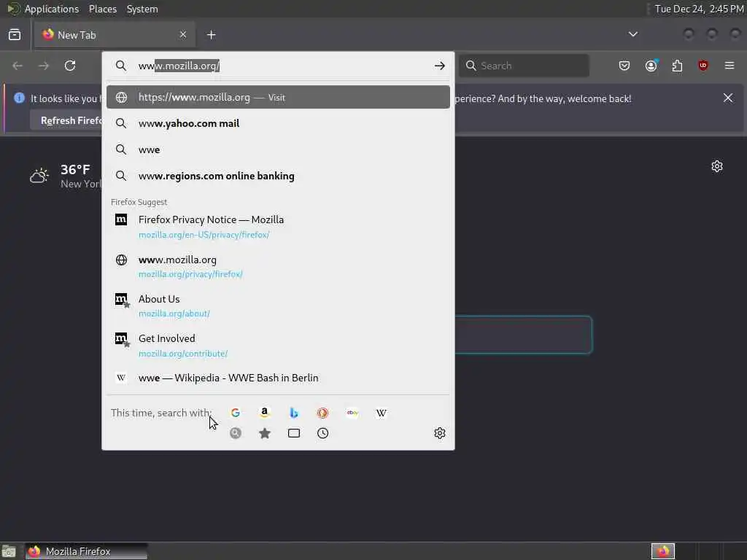Search this time with Bing
The width and height of the screenshot is (747, 560).
pyautogui.click(x=294, y=413)
